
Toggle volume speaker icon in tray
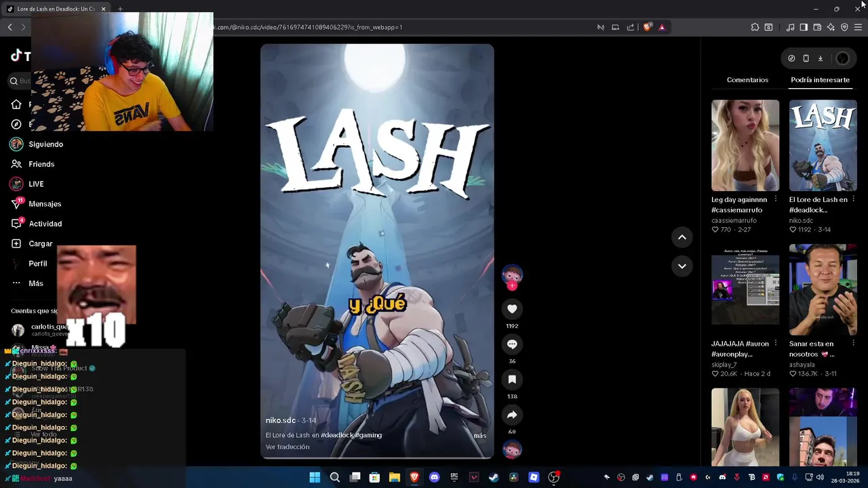[x=819, y=477]
